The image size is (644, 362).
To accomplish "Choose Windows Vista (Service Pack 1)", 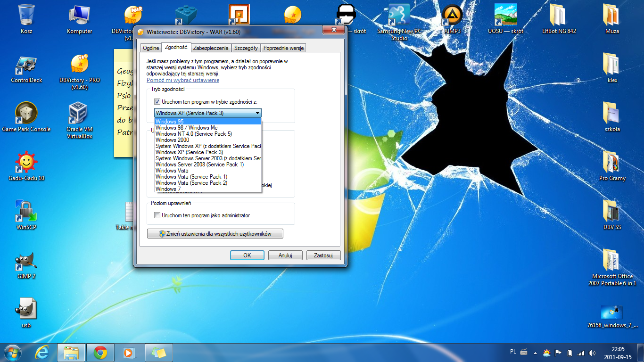I will tap(208, 177).
